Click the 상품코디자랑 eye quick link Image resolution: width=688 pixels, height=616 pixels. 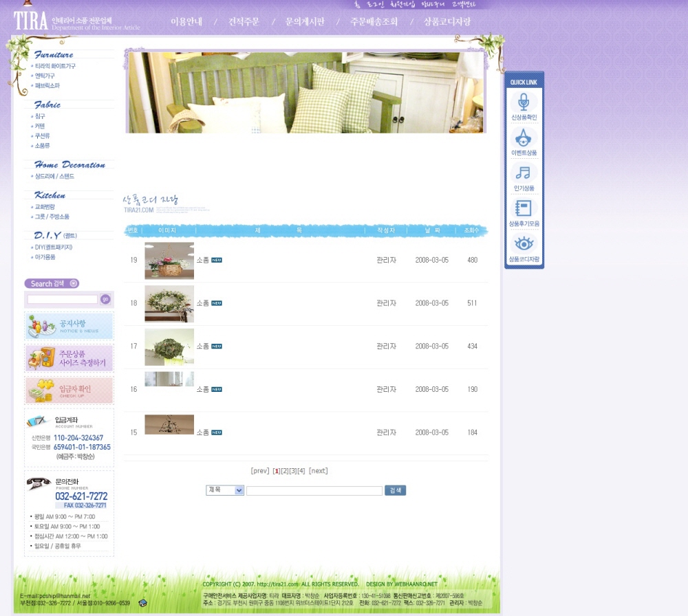pos(524,248)
